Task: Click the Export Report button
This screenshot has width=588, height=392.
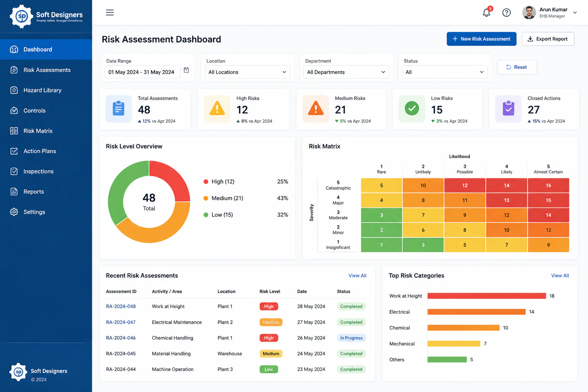Action: pyautogui.click(x=548, y=39)
